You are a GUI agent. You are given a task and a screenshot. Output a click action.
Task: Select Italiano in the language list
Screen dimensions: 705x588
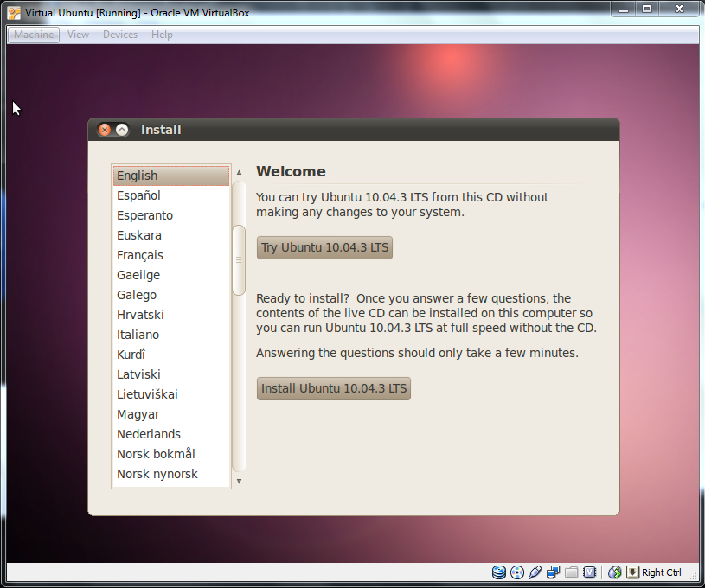point(171,335)
